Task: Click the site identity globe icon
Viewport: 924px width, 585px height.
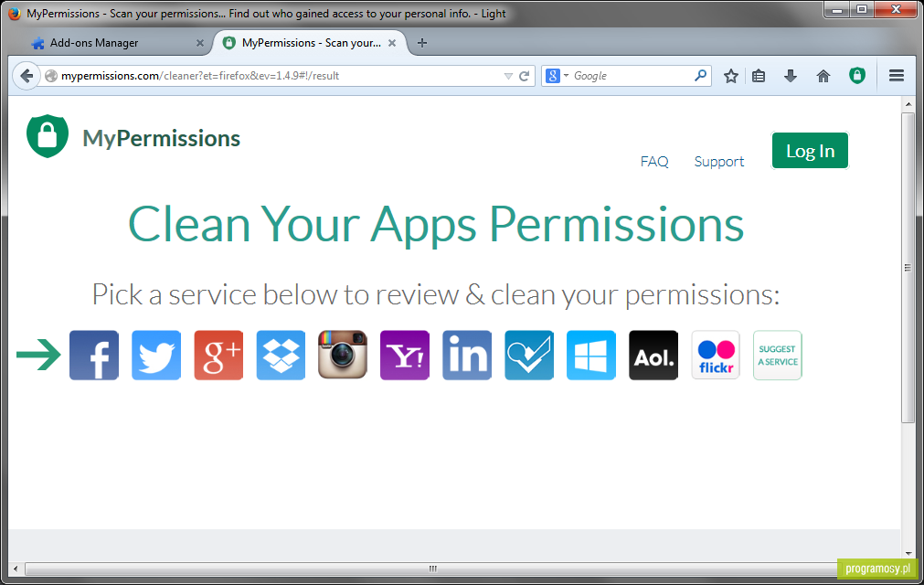Action: coord(51,76)
